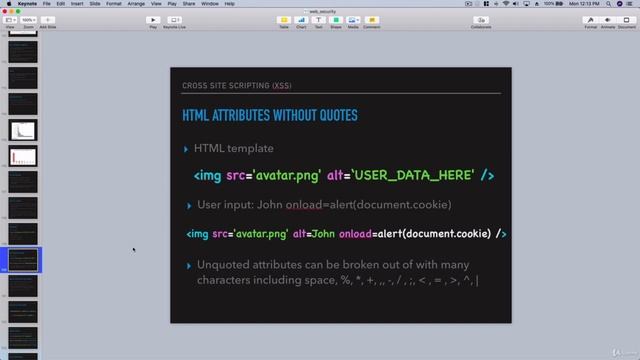Open the View dropdown in toolbar
Viewport: 640px width, 360px height.
click(x=10, y=20)
